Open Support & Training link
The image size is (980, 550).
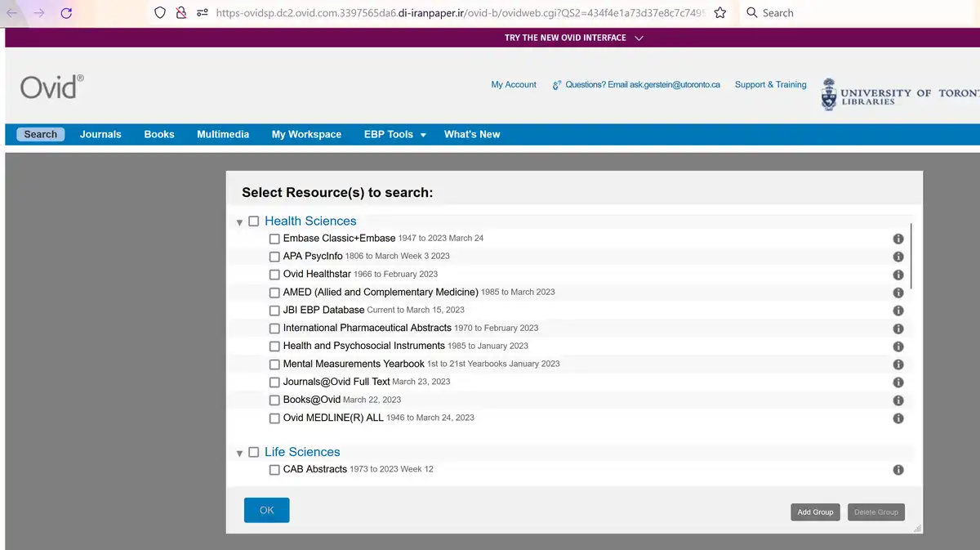coord(770,85)
